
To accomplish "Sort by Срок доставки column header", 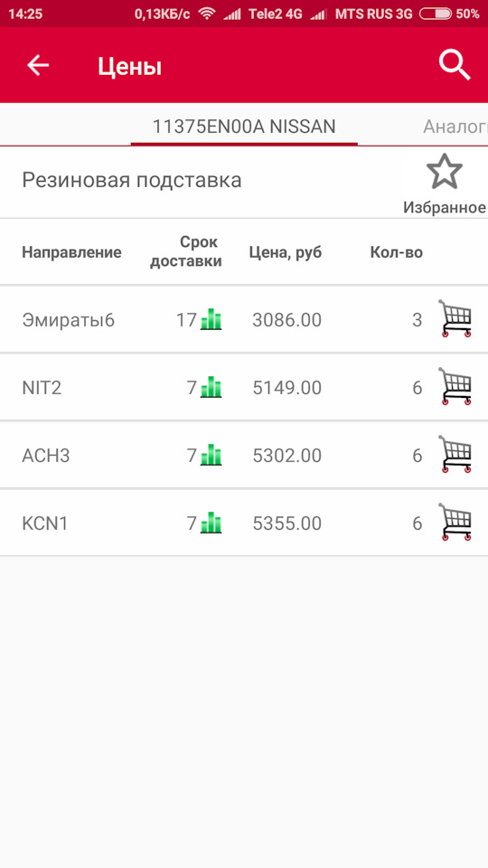I will point(186,251).
